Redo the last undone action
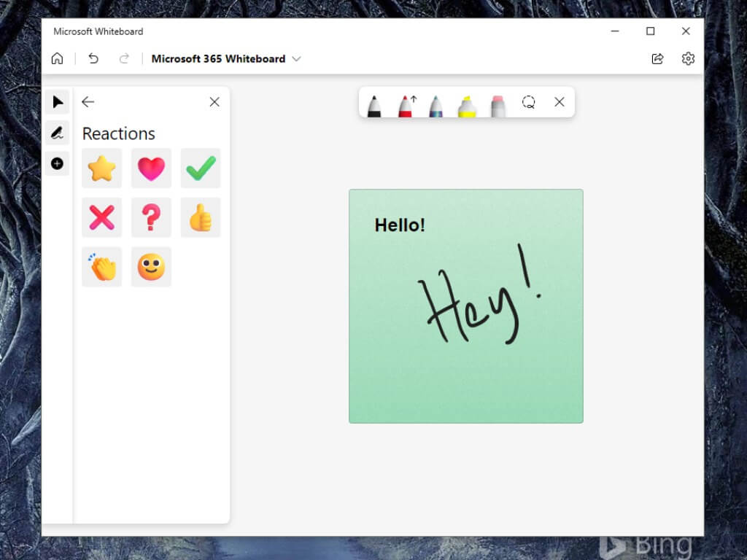This screenshot has height=560, width=747. 124,58
